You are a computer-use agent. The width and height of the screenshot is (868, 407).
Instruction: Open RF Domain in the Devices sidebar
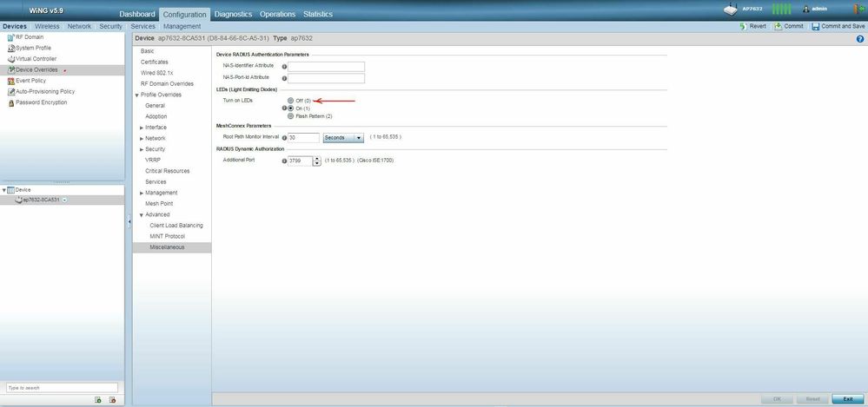pos(30,37)
